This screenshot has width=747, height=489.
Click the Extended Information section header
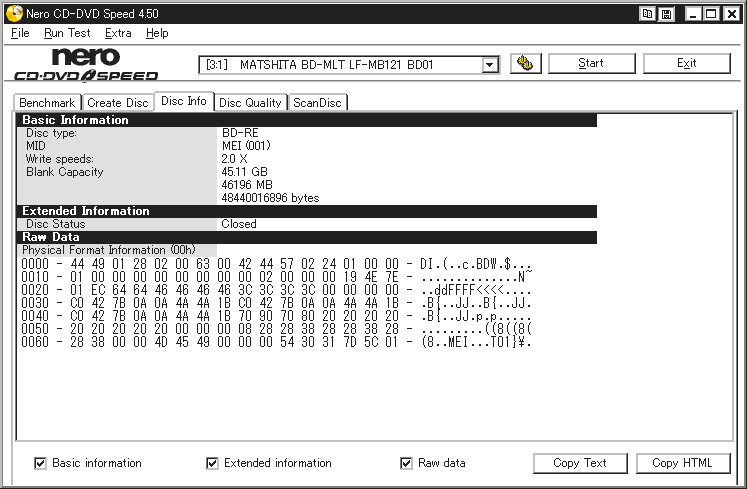(307, 211)
